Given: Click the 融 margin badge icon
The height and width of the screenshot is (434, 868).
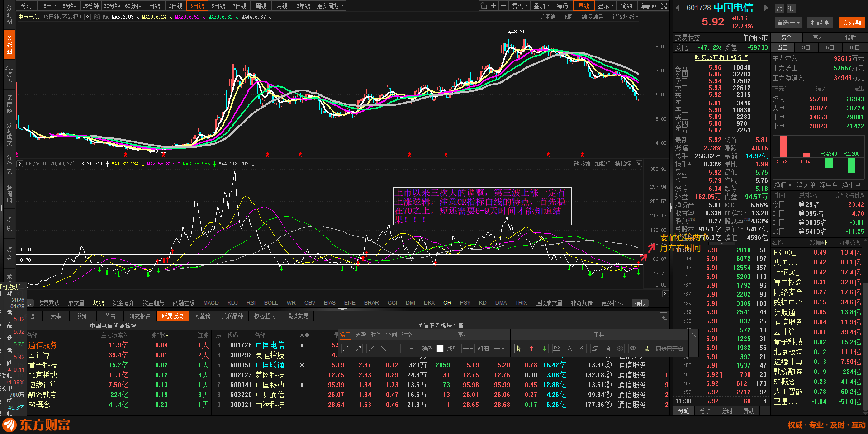Looking at the screenshot, I should pyautogui.click(x=780, y=9).
